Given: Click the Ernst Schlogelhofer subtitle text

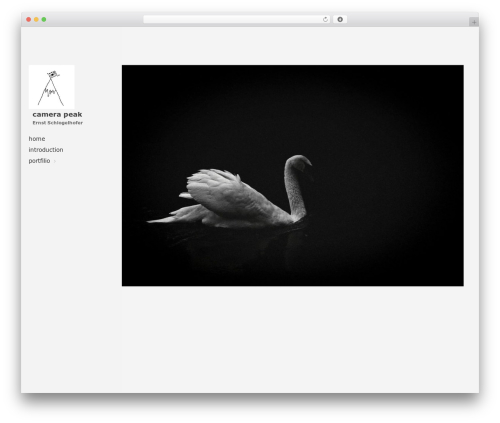Looking at the screenshot, I should click(x=58, y=123).
